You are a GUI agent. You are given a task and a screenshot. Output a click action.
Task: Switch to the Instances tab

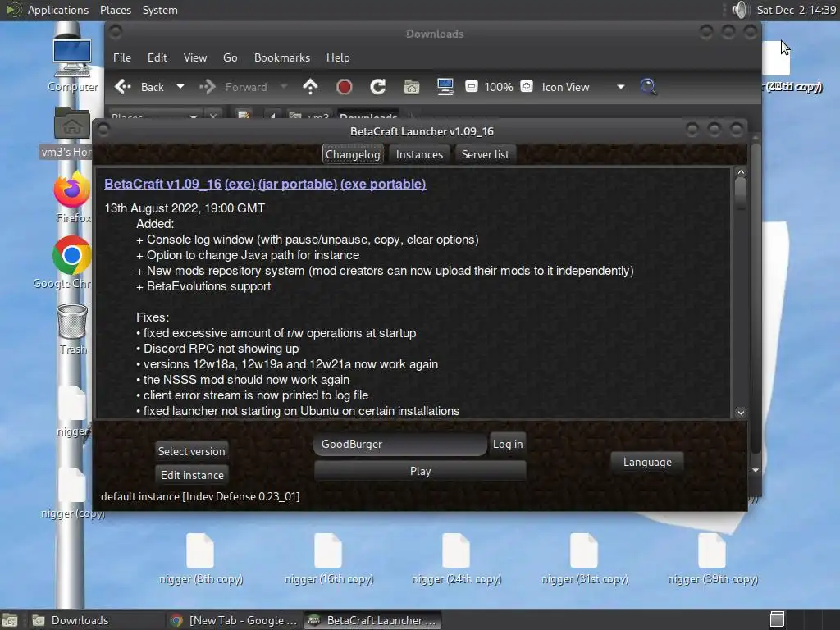coord(419,154)
